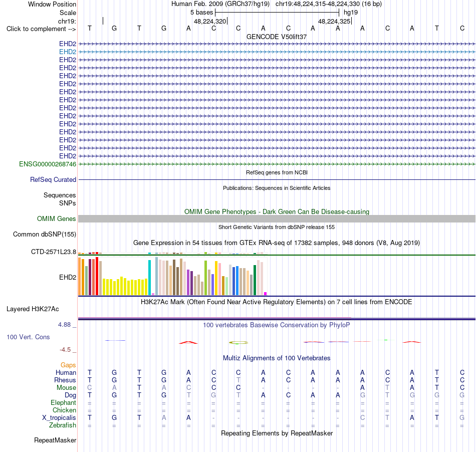Click the tall cyan bar in EHD2 expression chart

point(149,278)
